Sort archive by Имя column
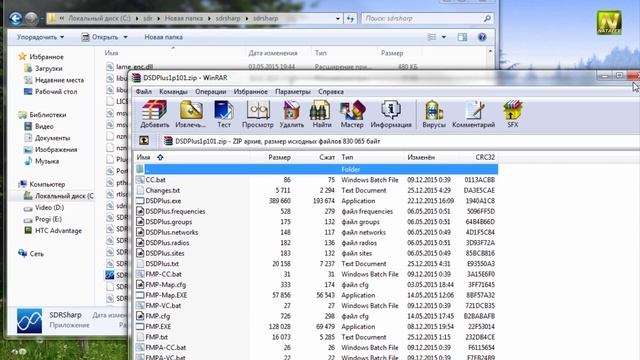 [x=143, y=157]
